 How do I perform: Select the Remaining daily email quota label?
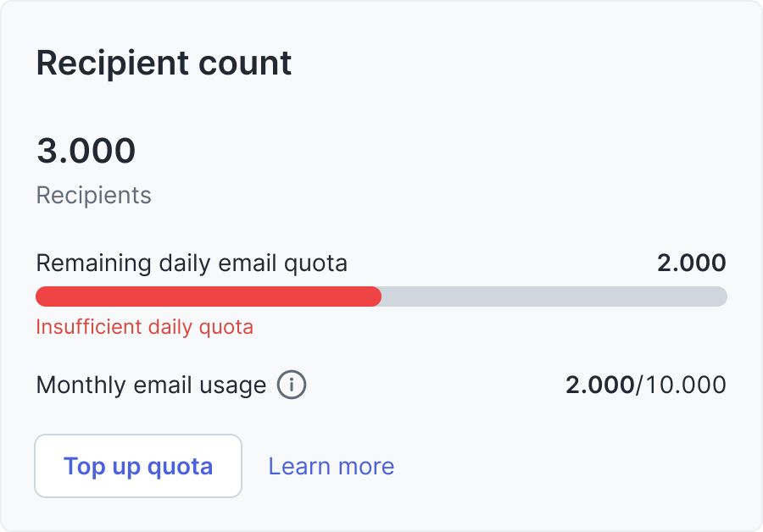coord(192,263)
